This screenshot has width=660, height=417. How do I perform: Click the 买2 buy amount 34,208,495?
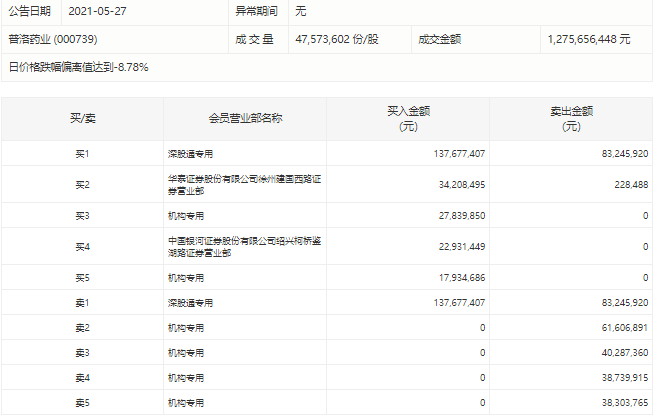(461, 184)
